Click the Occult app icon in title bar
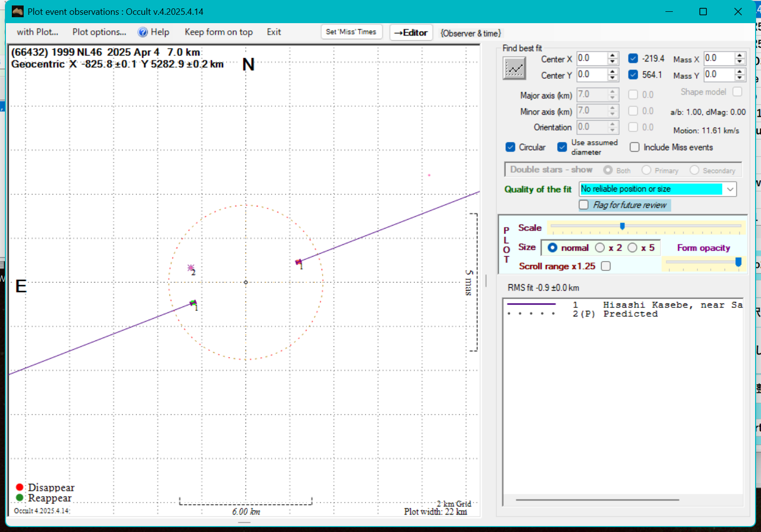This screenshot has height=532, width=761. pos(18,11)
